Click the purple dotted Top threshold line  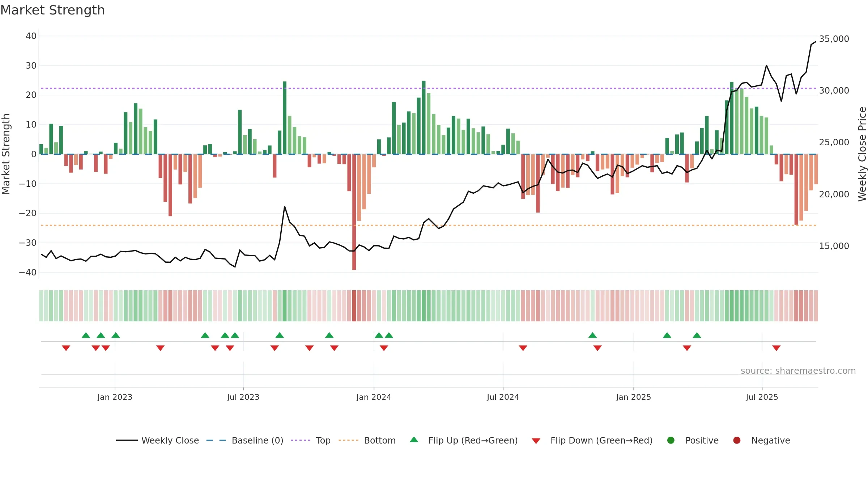coord(429,88)
